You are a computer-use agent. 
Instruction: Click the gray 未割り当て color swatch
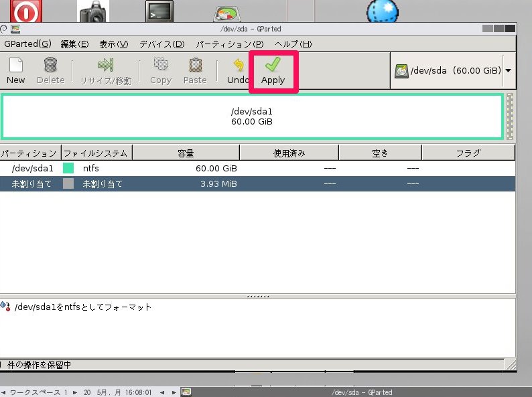click(x=68, y=183)
